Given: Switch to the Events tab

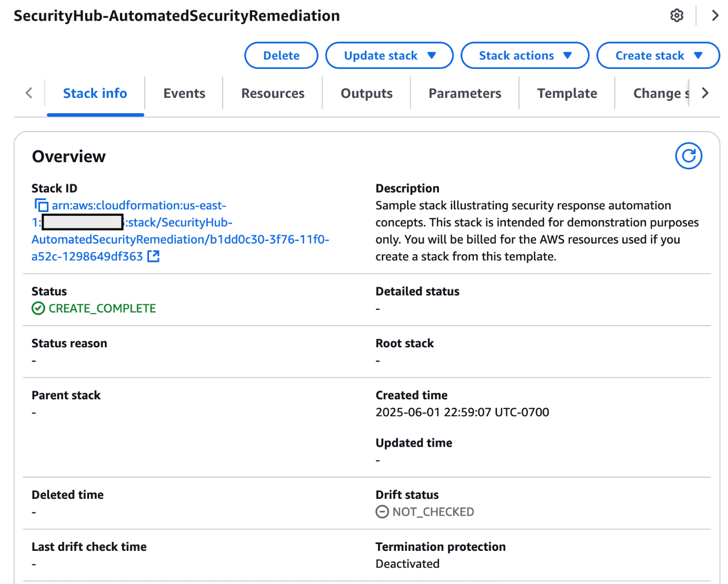Looking at the screenshot, I should pyautogui.click(x=184, y=93).
